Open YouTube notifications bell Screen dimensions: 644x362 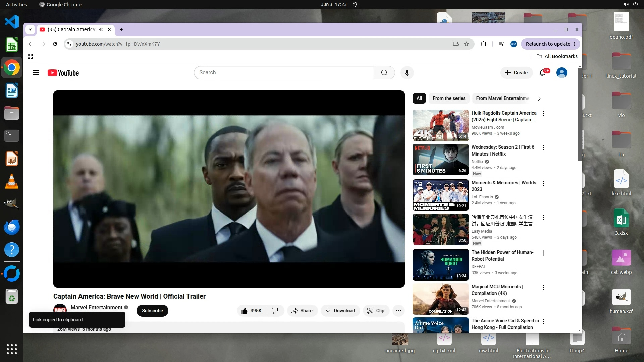[x=542, y=73]
